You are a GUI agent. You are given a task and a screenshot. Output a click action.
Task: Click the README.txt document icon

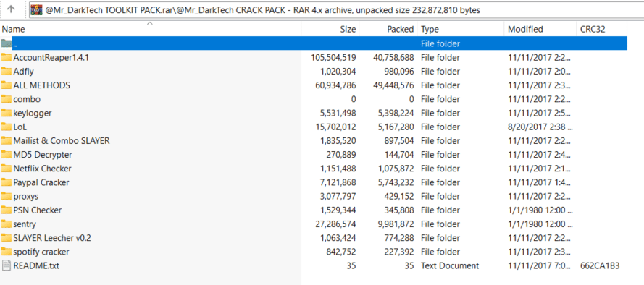tap(7, 265)
